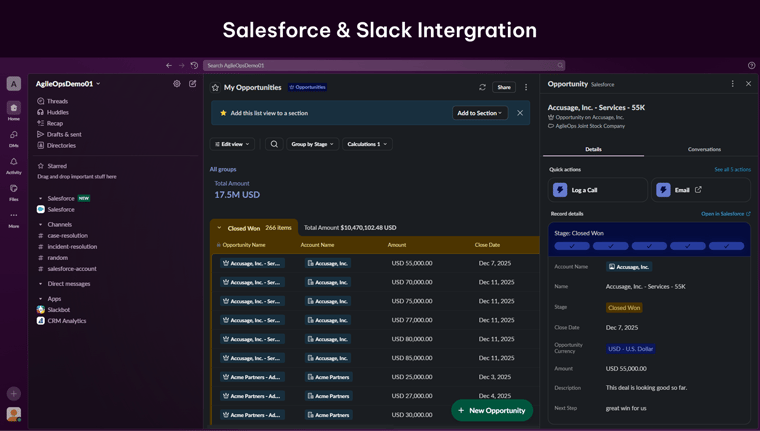This screenshot has height=431, width=760.
Task: Close the Opportunity side panel
Action: coord(748,84)
